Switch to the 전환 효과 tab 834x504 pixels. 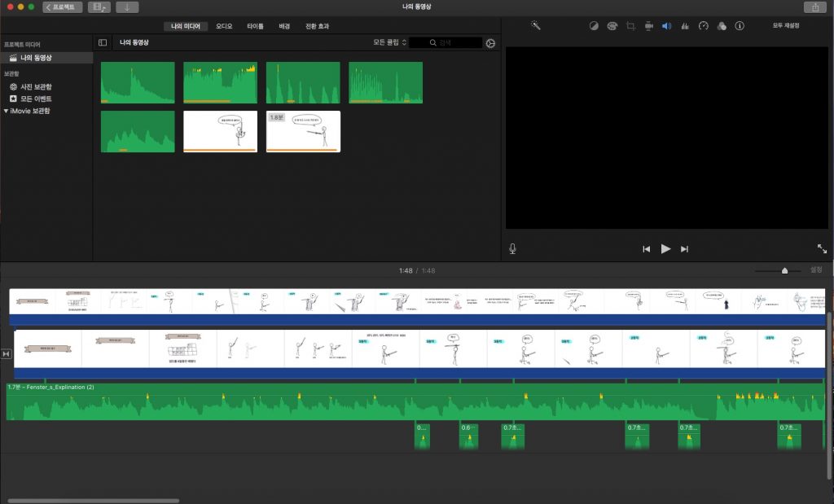click(317, 26)
